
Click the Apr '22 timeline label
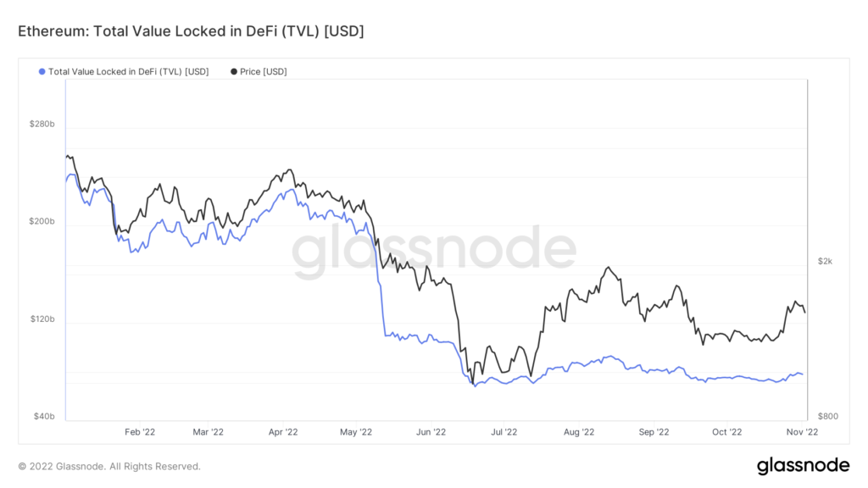pos(283,431)
